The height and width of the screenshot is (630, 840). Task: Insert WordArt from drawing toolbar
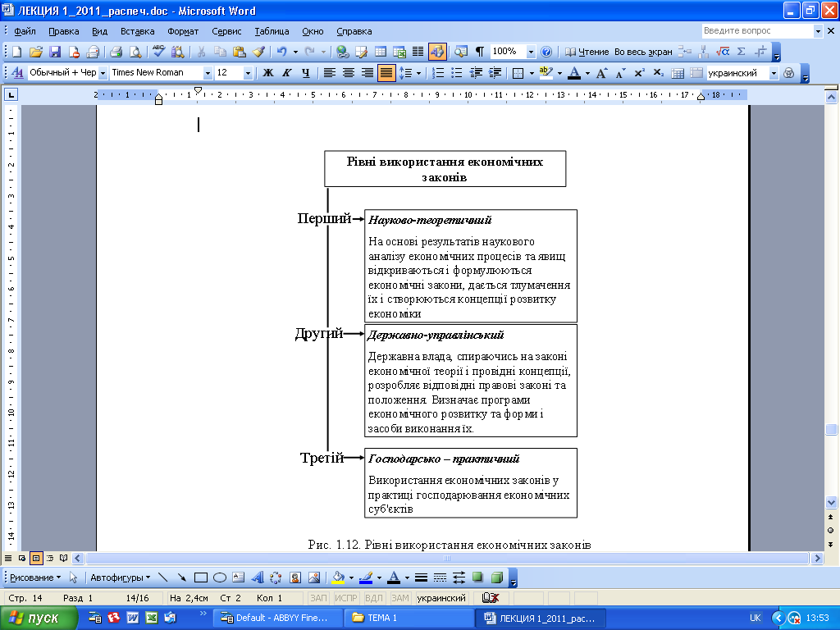tap(257, 577)
